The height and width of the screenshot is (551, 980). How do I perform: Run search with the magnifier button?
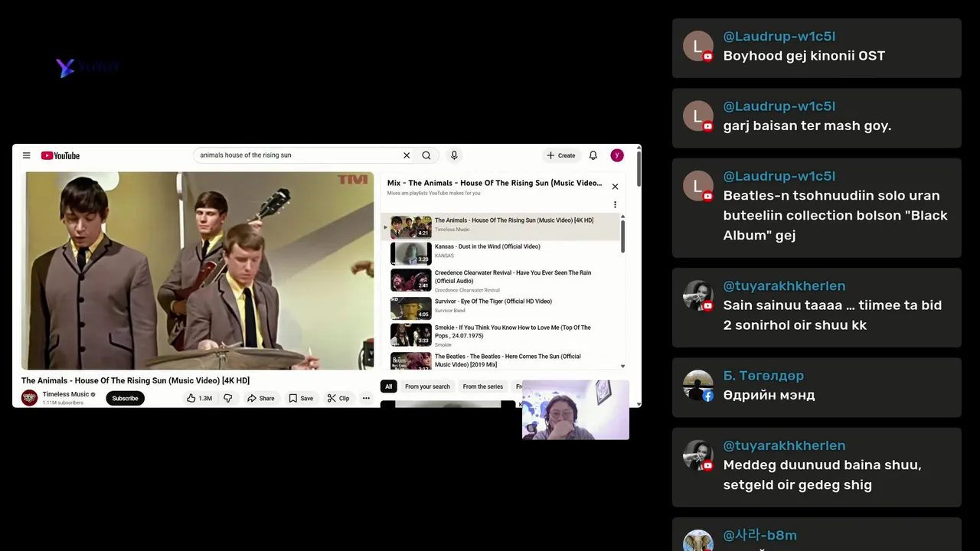[426, 155]
